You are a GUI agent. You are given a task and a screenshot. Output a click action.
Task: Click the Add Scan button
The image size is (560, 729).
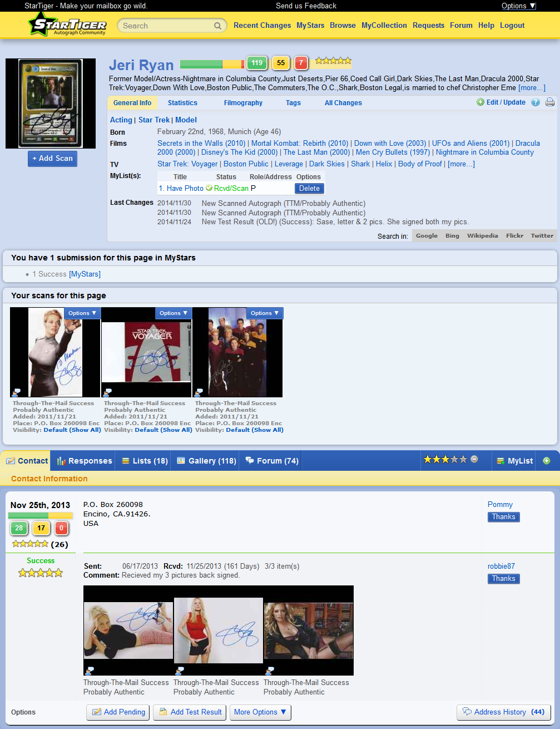pyautogui.click(x=52, y=159)
